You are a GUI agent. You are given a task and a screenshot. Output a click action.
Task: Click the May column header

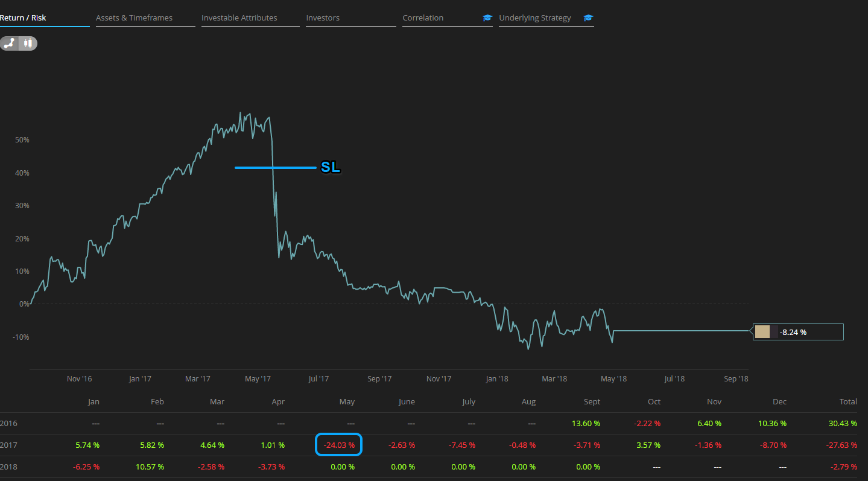coord(347,402)
